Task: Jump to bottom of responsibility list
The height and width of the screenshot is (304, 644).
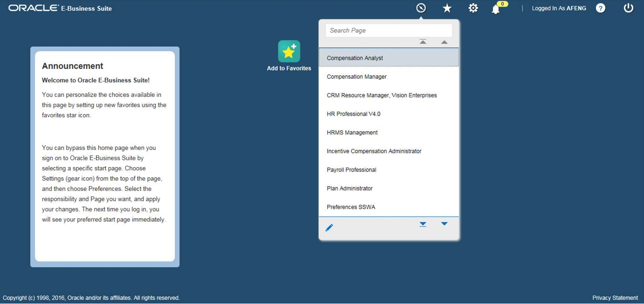Action: (x=423, y=224)
